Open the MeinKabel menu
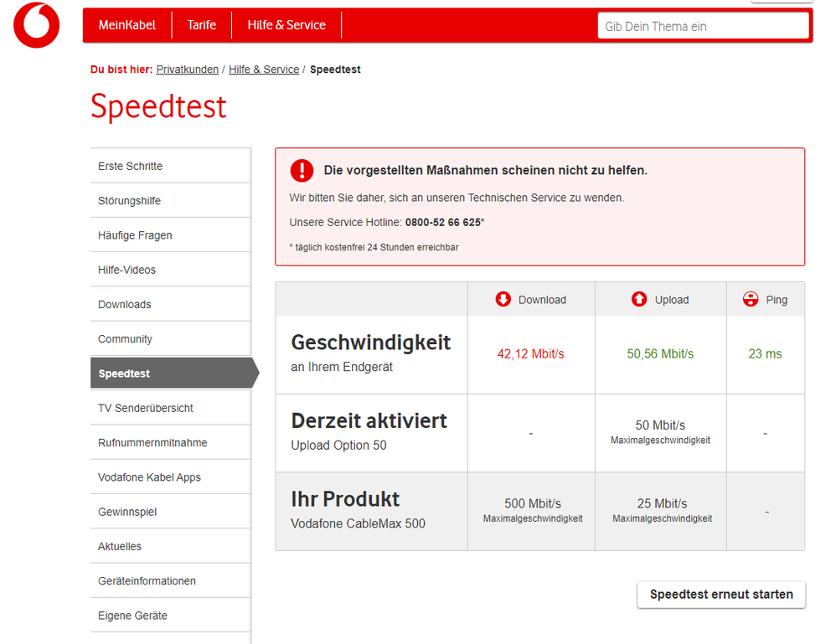This screenshot has height=644, width=836. coord(126,25)
